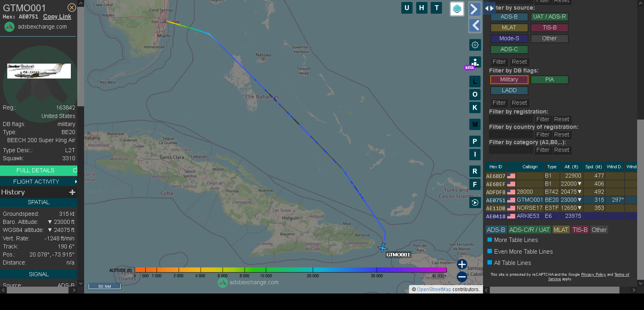Viewport: 644px width, 310px height.
Task: Toggle the R map button
Action: click(475, 171)
